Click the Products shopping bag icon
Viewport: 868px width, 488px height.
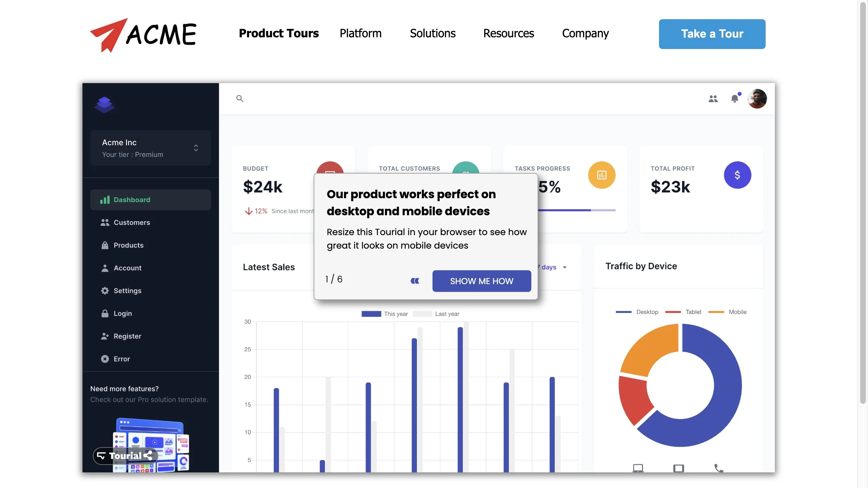pos(105,245)
